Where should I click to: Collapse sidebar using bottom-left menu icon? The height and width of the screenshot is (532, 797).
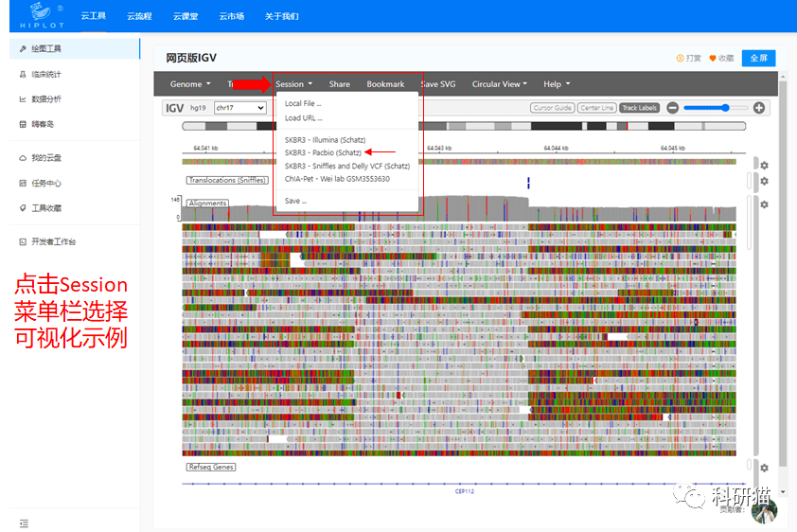(x=24, y=523)
